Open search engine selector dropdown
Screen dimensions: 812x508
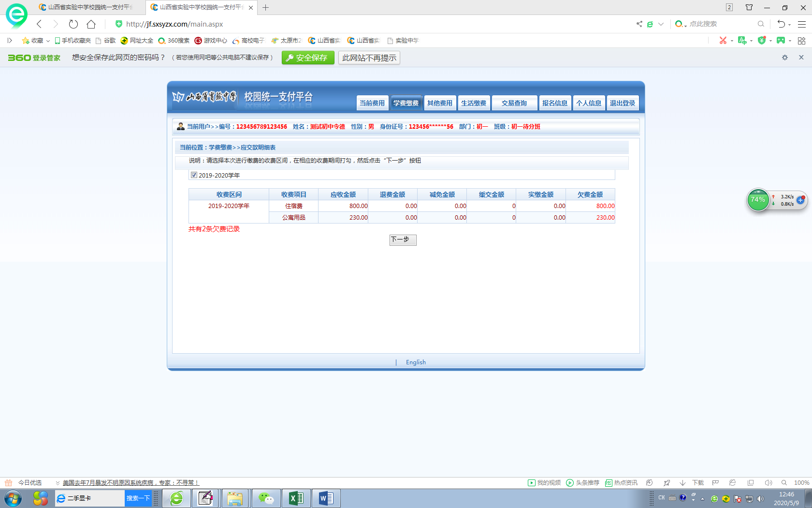click(x=681, y=24)
